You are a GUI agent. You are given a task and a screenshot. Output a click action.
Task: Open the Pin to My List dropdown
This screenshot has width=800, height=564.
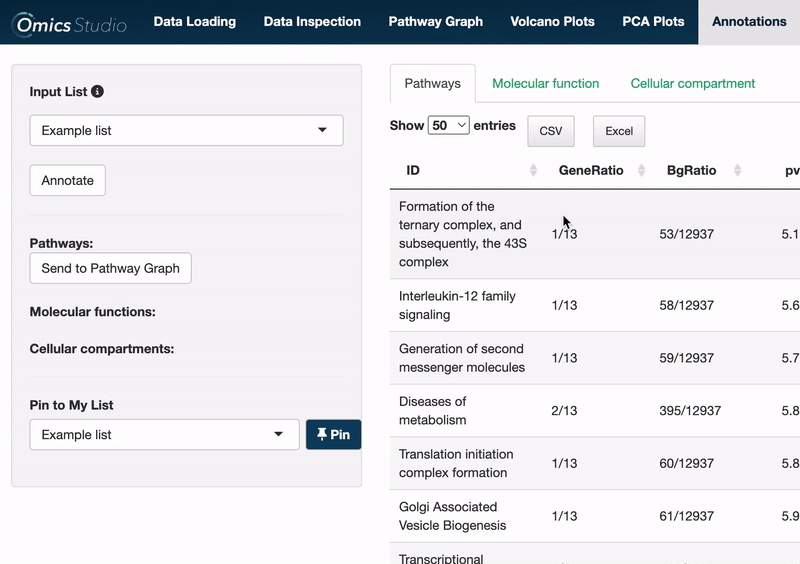click(x=164, y=435)
